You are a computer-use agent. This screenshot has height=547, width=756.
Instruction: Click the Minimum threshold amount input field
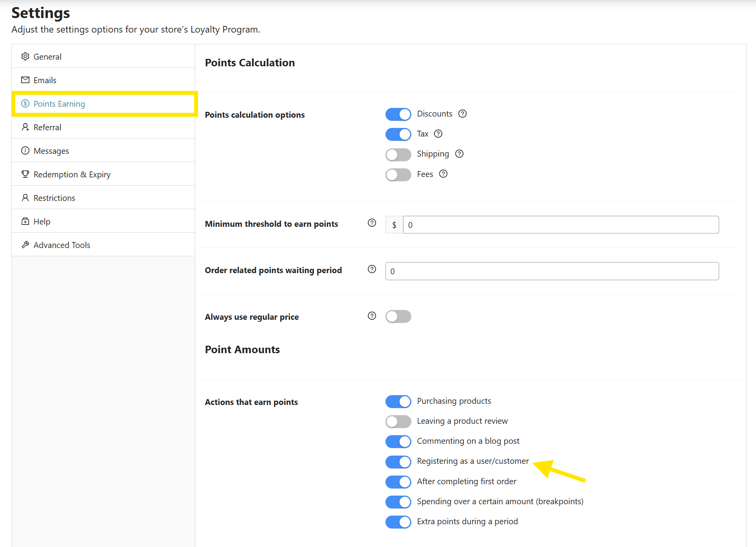(561, 225)
